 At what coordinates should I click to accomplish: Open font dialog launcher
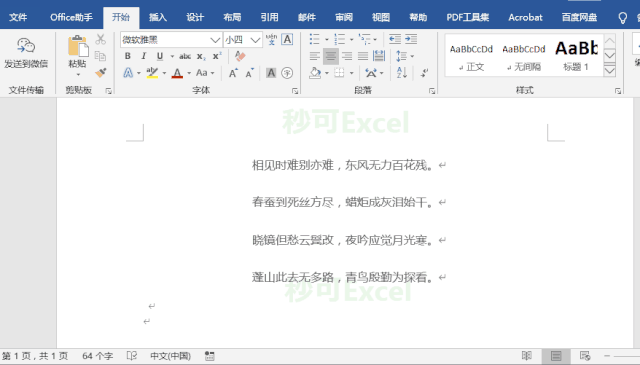[x=295, y=91]
